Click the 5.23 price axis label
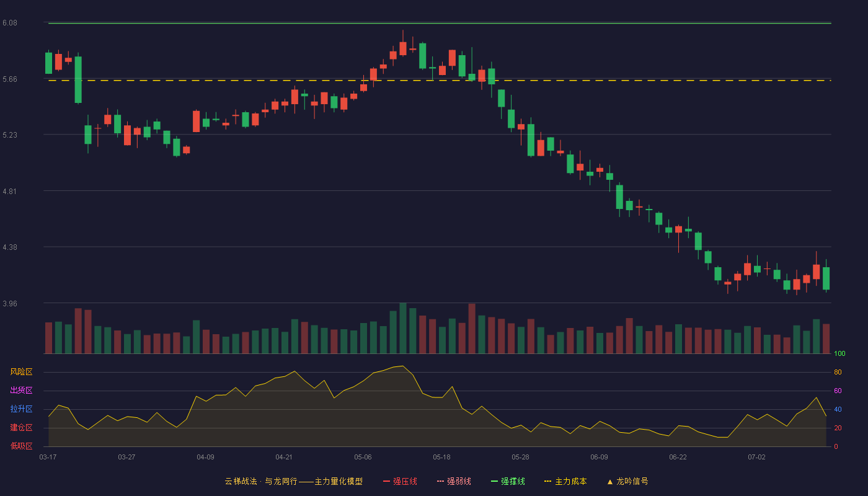The height and width of the screenshot is (496, 868). [10, 135]
